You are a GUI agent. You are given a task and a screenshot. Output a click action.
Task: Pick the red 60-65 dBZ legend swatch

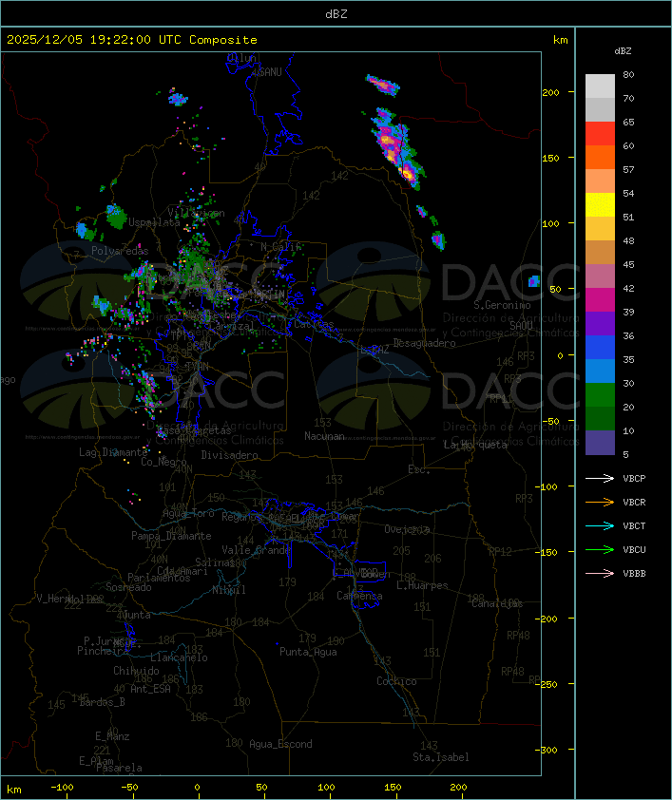coord(600,134)
